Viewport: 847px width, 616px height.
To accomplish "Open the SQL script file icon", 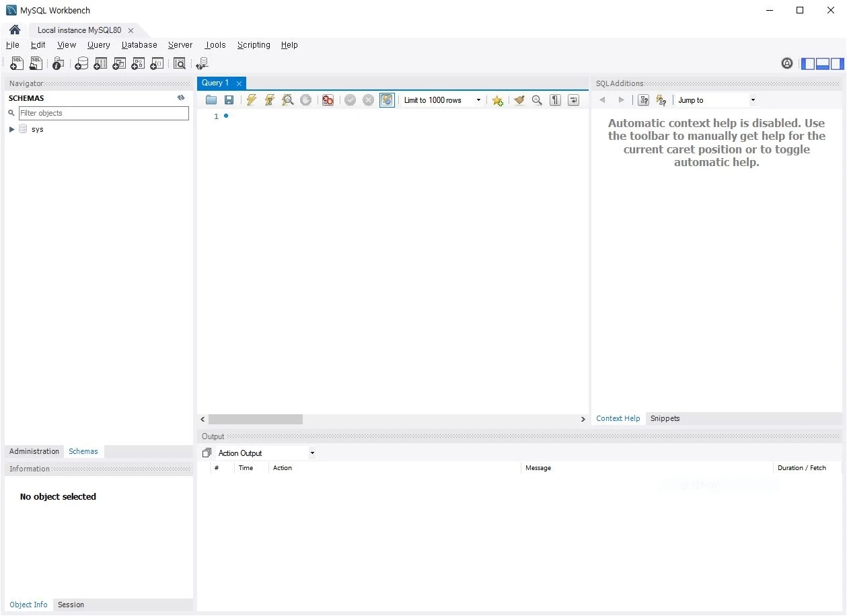I will (36, 63).
